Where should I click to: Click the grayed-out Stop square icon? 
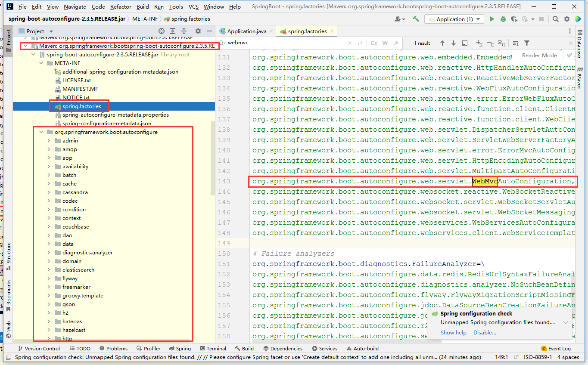pyautogui.click(x=541, y=19)
